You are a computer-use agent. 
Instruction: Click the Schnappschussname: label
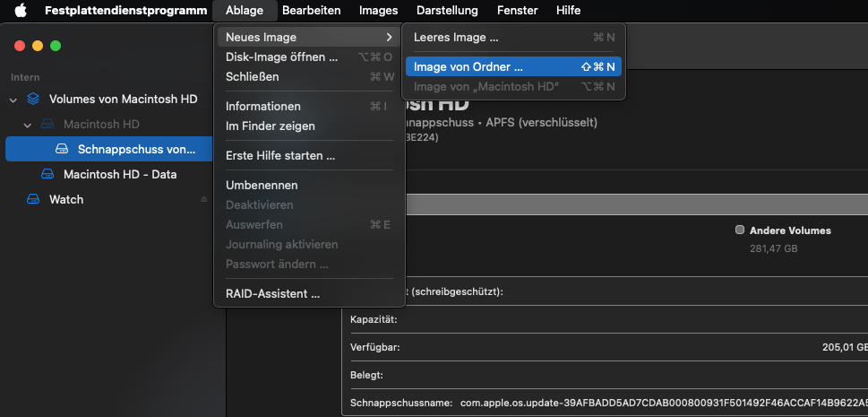[x=401, y=404]
